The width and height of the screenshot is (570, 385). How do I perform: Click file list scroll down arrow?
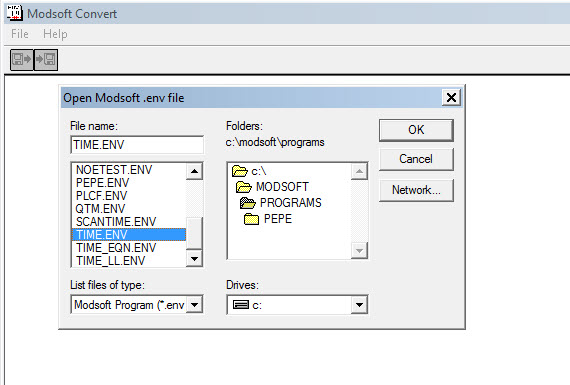194,258
